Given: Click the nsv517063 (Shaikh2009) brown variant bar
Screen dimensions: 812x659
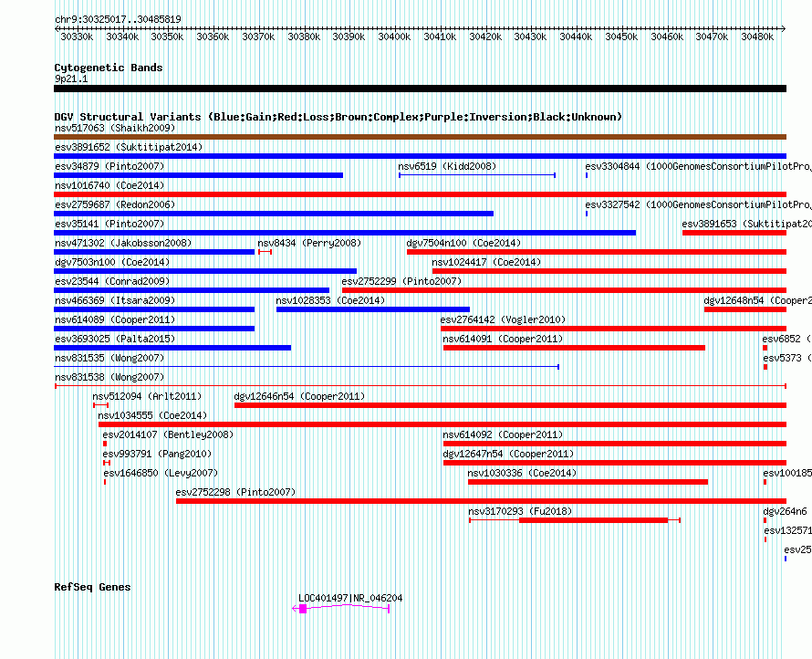Looking at the screenshot, I should (x=420, y=137).
